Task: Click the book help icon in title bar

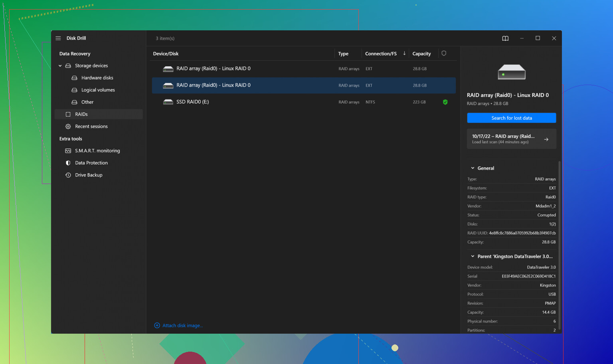Action: (505, 38)
